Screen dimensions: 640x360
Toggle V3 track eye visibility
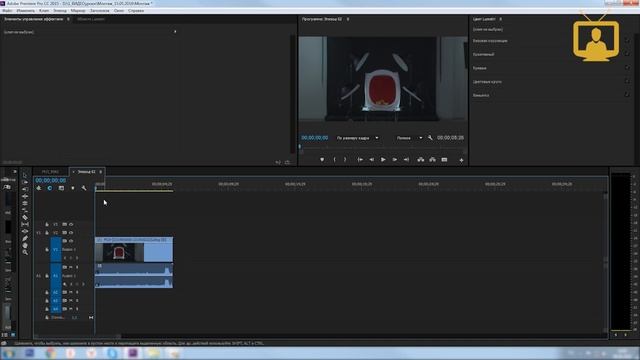pos(71,224)
